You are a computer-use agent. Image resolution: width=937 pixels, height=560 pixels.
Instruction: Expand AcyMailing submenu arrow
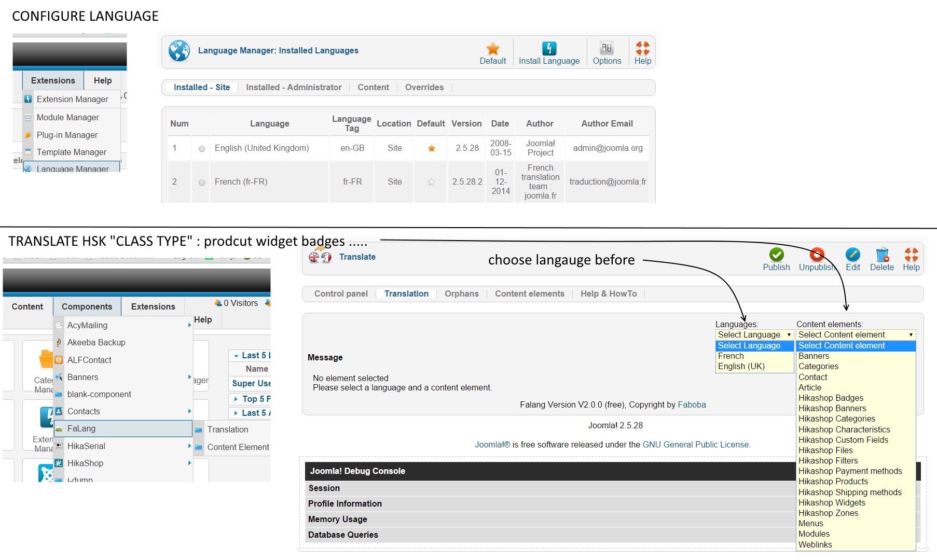189,325
